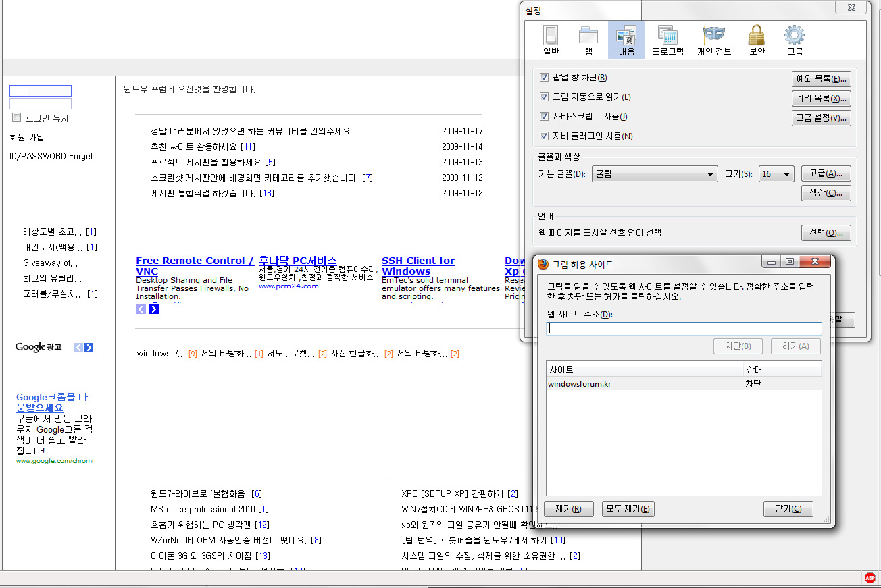Toggle the 자바 플러그인 사용 checkbox
Screen dimensions: 881x588
tap(544, 136)
